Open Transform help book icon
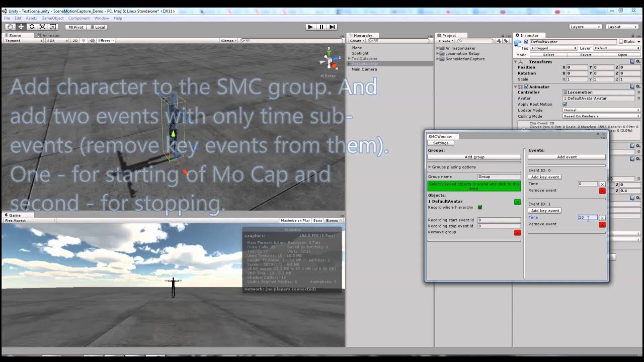Image resolution: width=644 pixels, height=362 pixels. pyautogui.click(x=633, y=62)
